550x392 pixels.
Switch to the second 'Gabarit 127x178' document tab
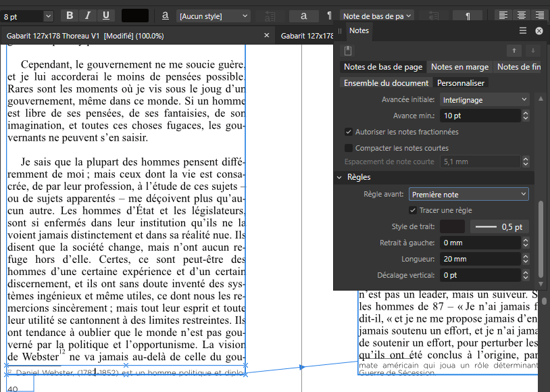(x=306, y=36)
